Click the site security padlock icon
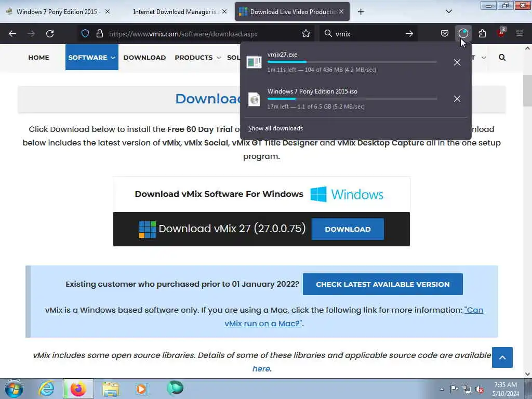 (99, 34)
